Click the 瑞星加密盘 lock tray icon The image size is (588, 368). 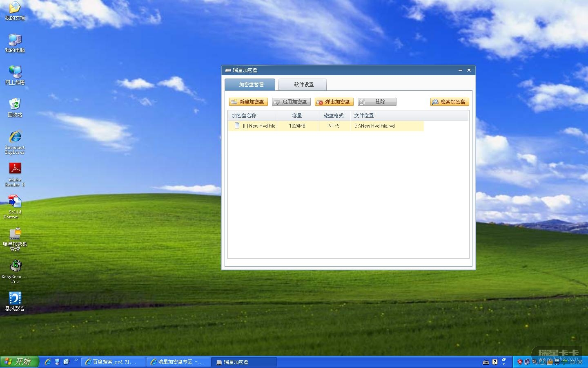coord(550,361)
